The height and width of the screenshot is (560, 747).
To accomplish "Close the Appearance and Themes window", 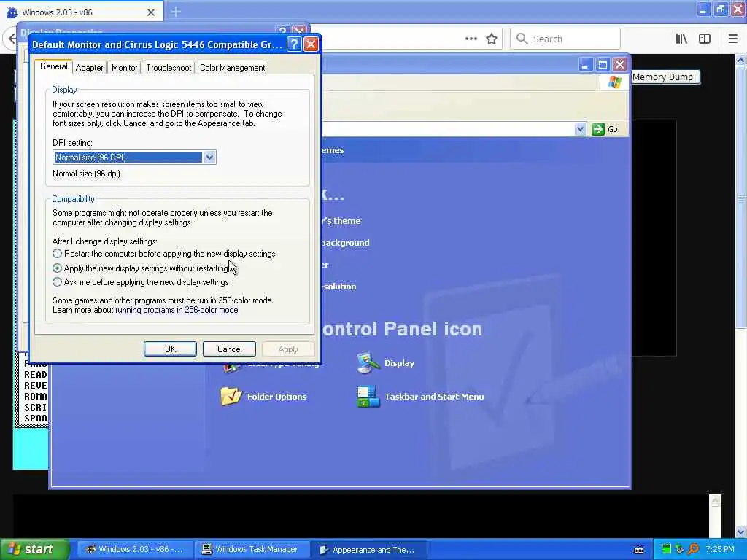I will 619,65.
